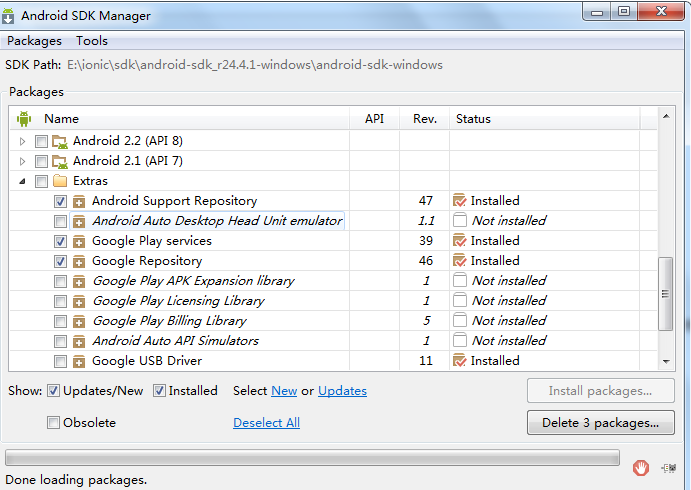Uncheck Google Repository checkbox

(x=60, y=261)
